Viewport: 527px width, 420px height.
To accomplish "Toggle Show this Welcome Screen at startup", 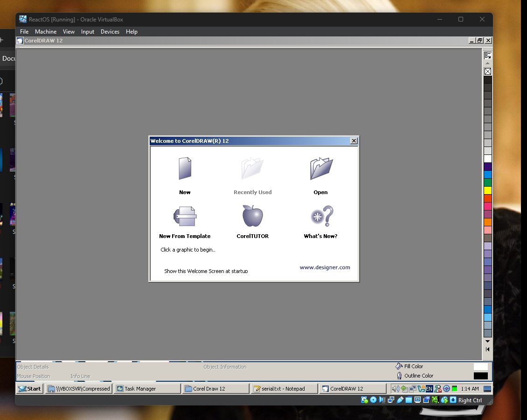I will (206, 271).
